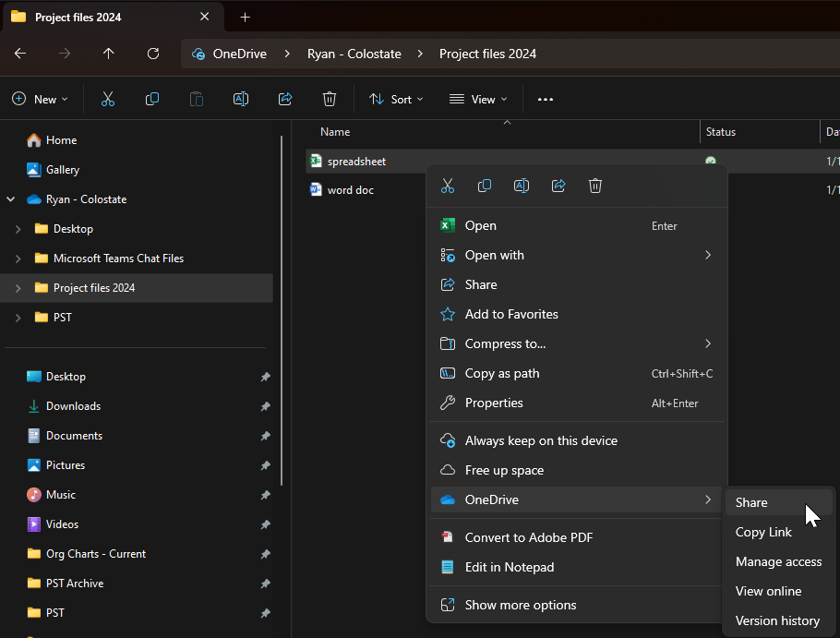The height and width of the screenshot is (638, 840).
Task: Click the Refresh button in the navigation bar
Action: 153,54
